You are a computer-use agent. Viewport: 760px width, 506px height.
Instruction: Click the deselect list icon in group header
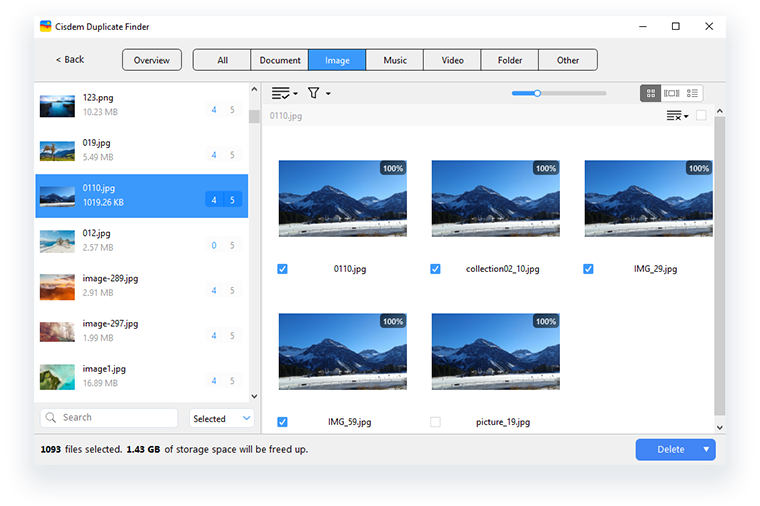(676, 116)
